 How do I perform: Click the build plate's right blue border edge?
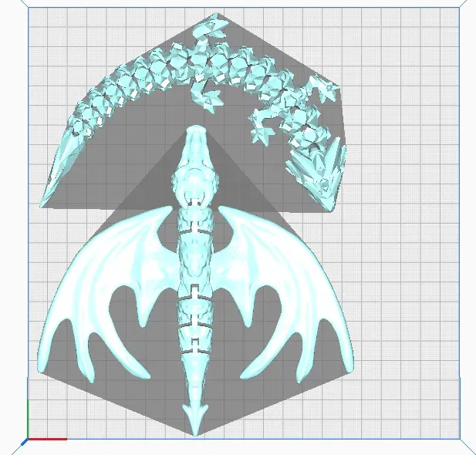(x=465, y=231)
